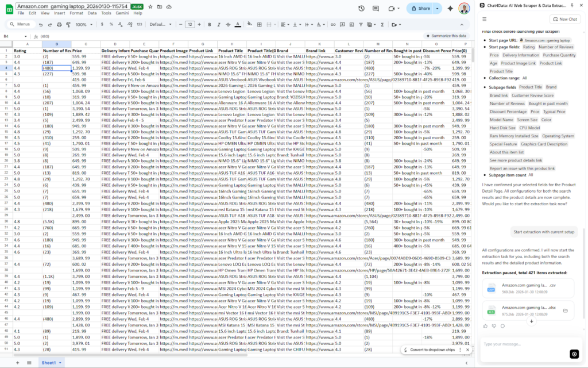Viewport: 588px width, 368px height.
Task: Open the text color picker
Action: pos(238,24)
